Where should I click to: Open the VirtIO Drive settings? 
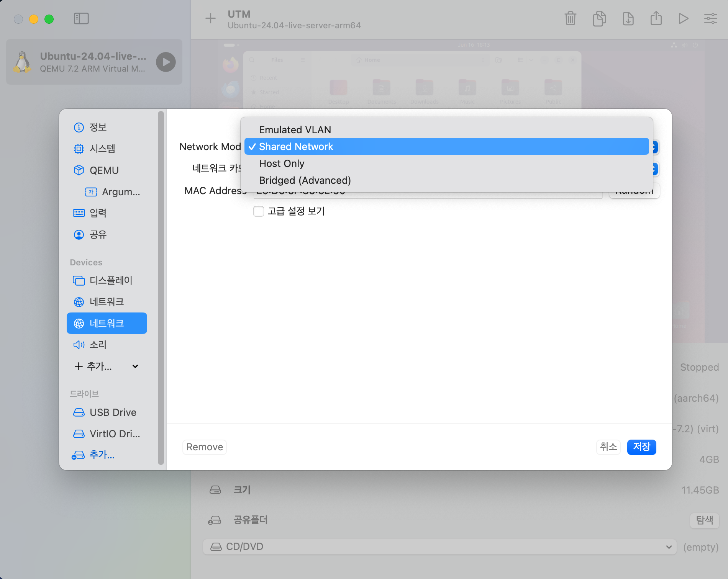coord(107,434)
